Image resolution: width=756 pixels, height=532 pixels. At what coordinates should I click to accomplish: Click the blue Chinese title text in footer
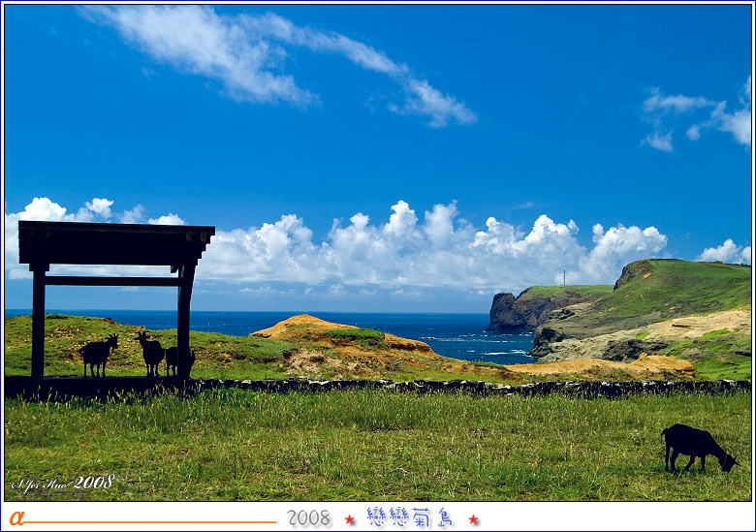pos(410,517)
